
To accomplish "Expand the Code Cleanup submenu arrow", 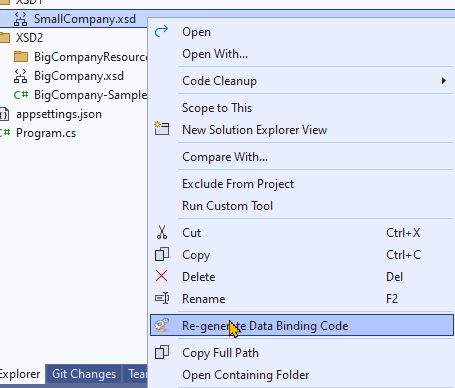I will pos(444,81).
